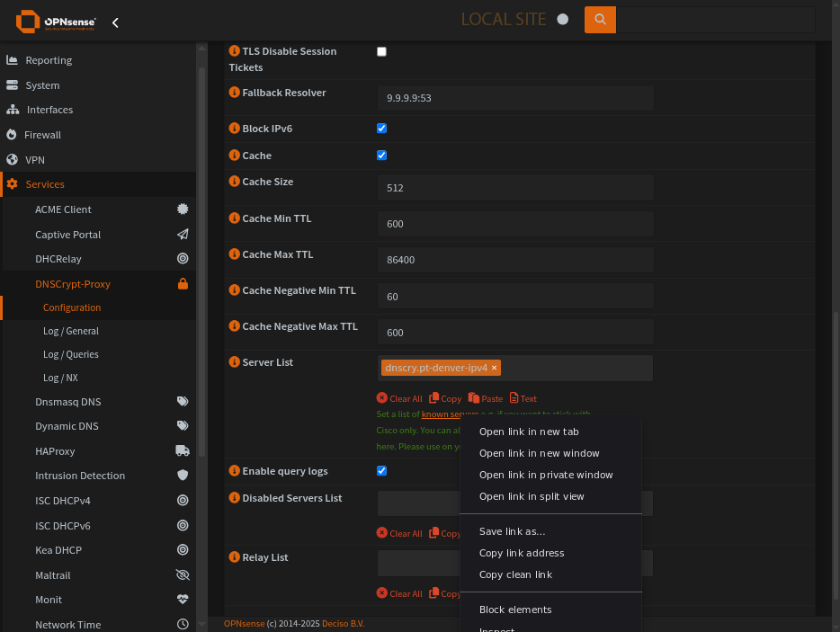The height and width of the screenshot is (632, 840).
Task: Click the Network Time clock icon
Action: [183, 624]
